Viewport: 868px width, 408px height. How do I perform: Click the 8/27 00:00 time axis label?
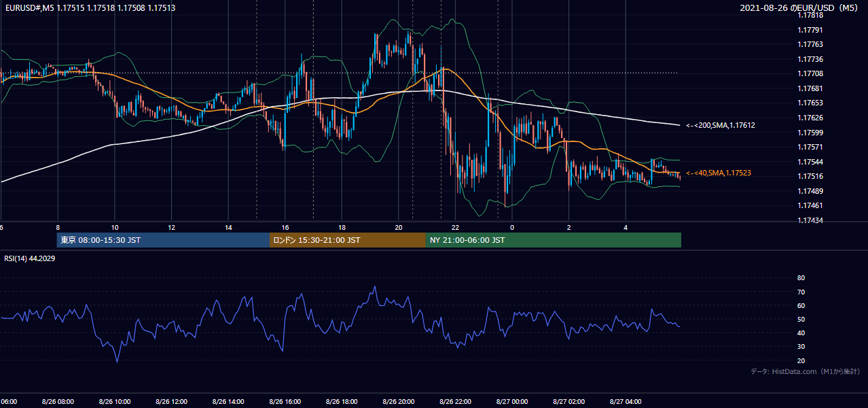click(x=512, y=402)
